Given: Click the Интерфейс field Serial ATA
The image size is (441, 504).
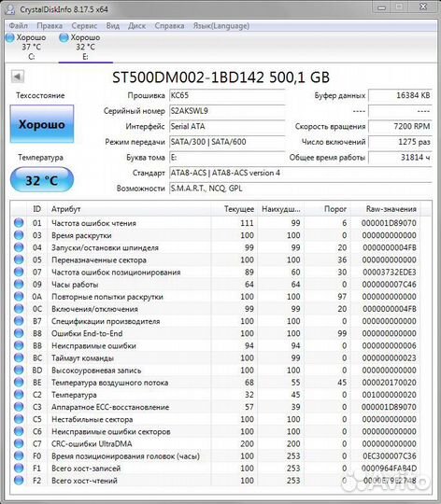Looking at the screenshot, I should click(227, 126).
